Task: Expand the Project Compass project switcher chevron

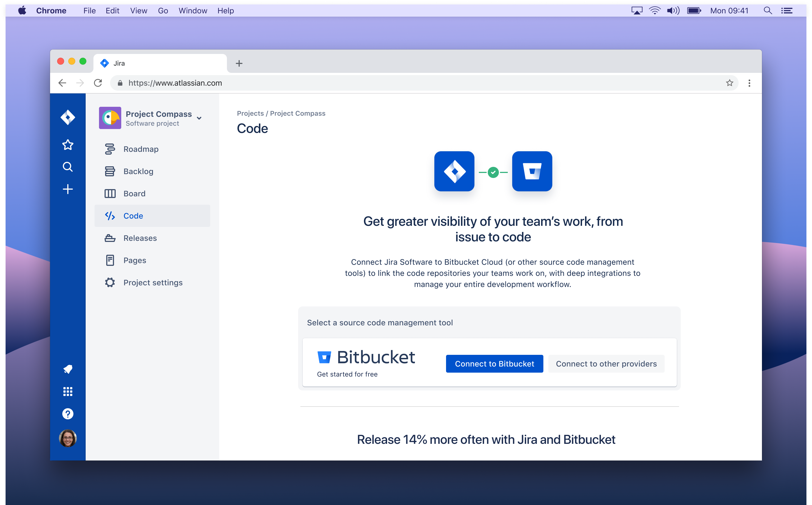Action: 199,118
